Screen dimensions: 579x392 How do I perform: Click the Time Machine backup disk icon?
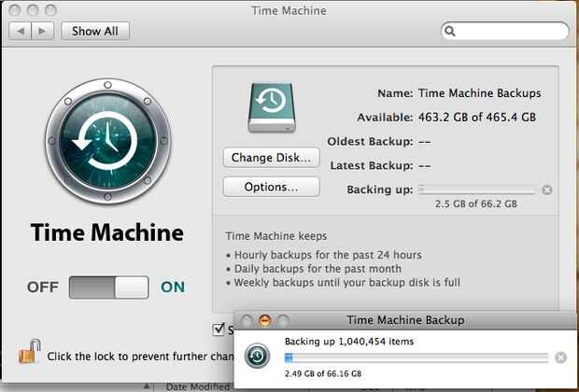272,107
